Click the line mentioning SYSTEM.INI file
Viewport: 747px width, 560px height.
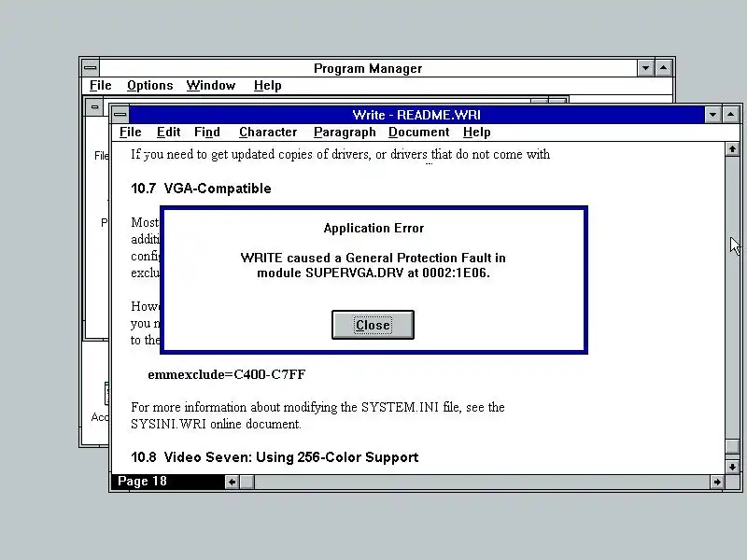[x=317, y=407]
